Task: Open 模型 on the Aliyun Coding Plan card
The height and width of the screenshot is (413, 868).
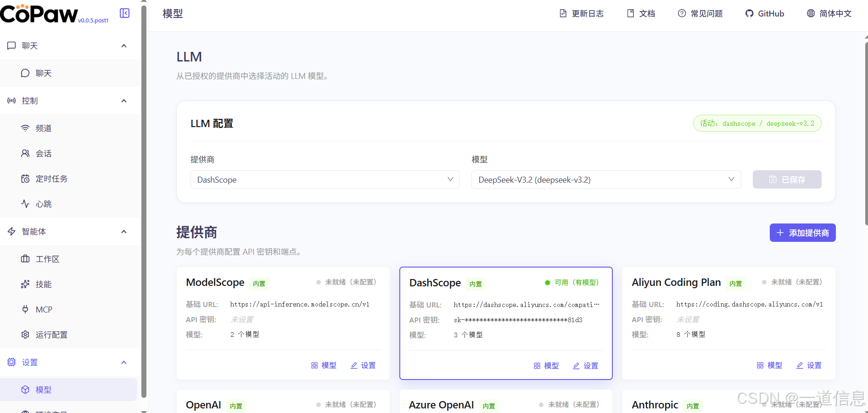Action: pos(770,365)
